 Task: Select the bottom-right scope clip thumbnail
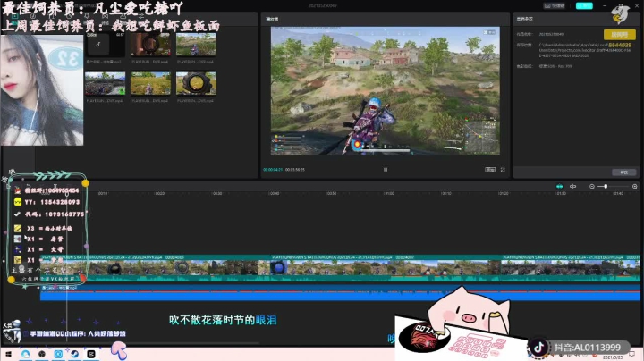click(196, 83)
